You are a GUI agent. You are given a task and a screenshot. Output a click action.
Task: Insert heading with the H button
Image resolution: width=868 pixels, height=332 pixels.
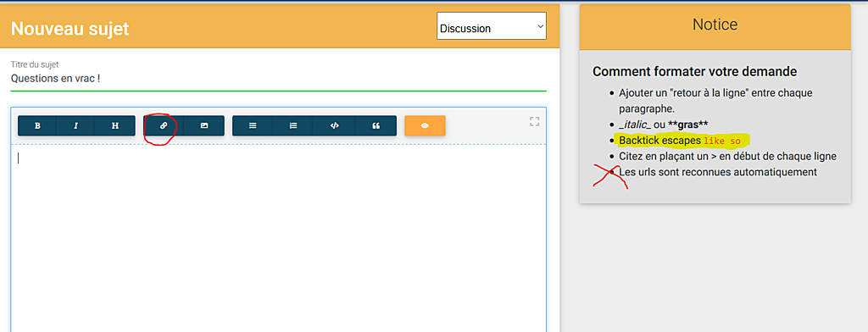coord(115,125)
